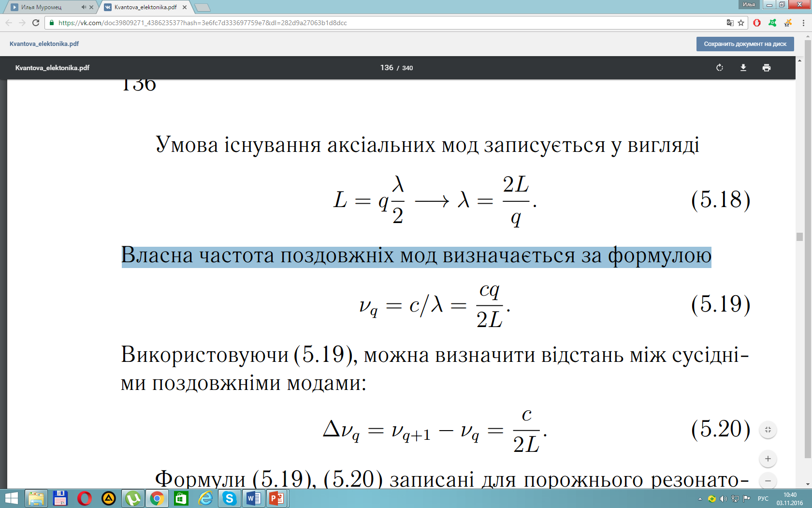Switch to PowerPoint on taskbar
812x508 pixels.
click(x=277, y=498)
